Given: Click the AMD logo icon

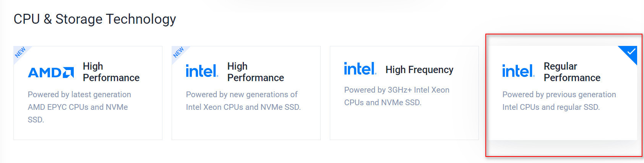Looking at the screenshot, I should [51, 72].
